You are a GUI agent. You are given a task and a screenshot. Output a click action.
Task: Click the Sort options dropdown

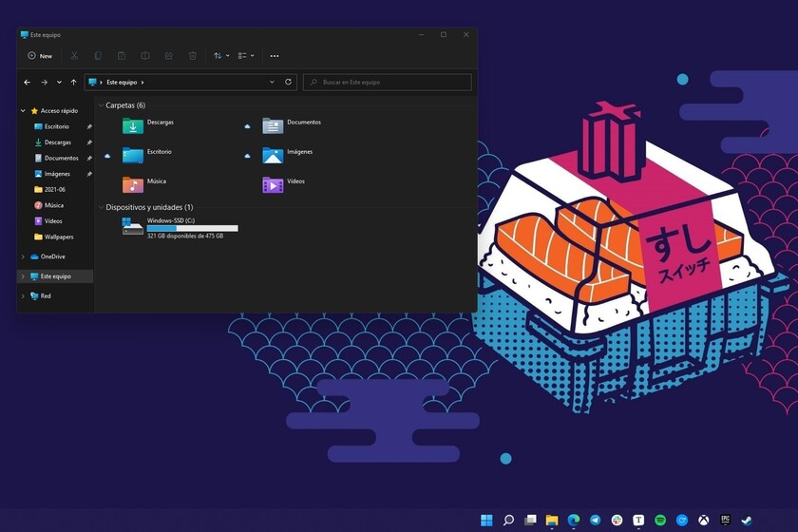(x=220, y=56)
